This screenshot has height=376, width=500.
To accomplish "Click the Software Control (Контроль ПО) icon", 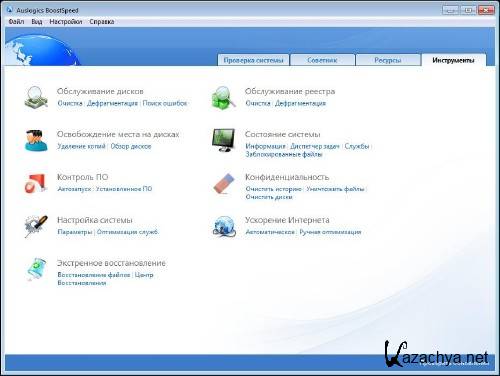I will click(x=36, y=183).
